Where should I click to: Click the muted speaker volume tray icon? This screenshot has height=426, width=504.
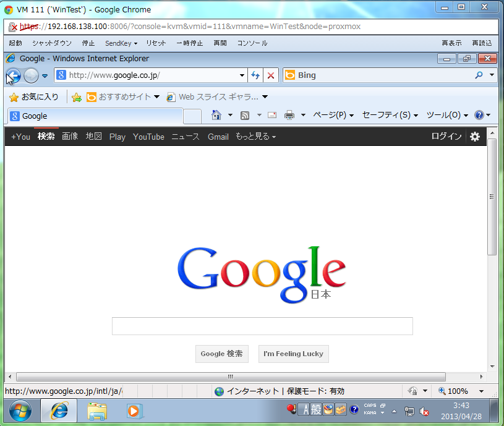pyautogui.click(x=424, y=411)
